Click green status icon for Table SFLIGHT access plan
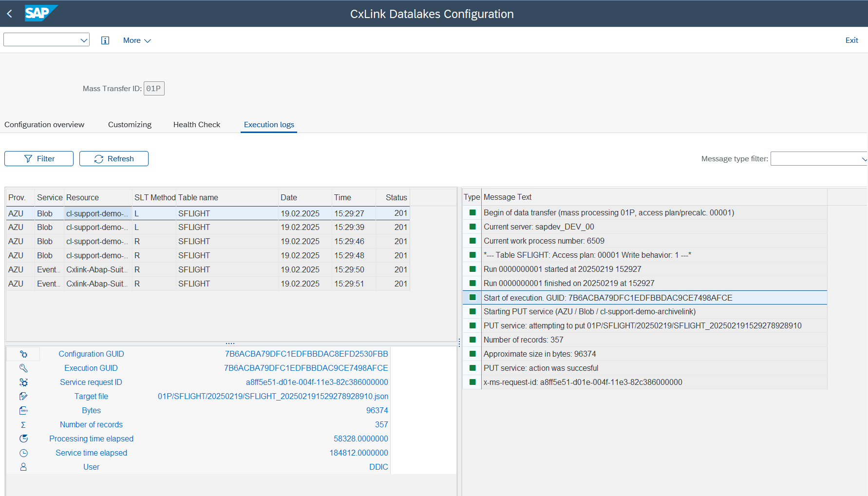Image resolution: width=868 pixels, height=496 pixels. tap(472, 255)
